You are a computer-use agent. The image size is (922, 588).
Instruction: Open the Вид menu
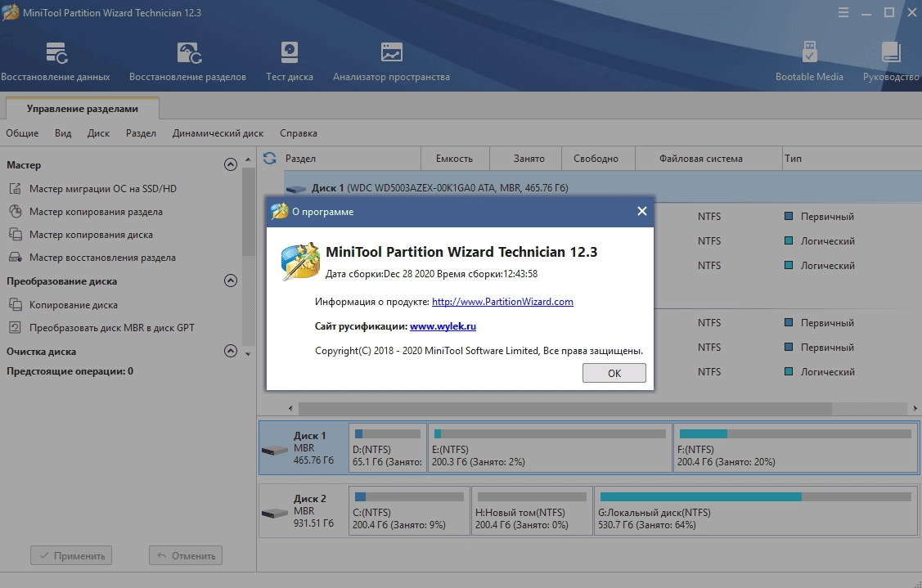63,133
